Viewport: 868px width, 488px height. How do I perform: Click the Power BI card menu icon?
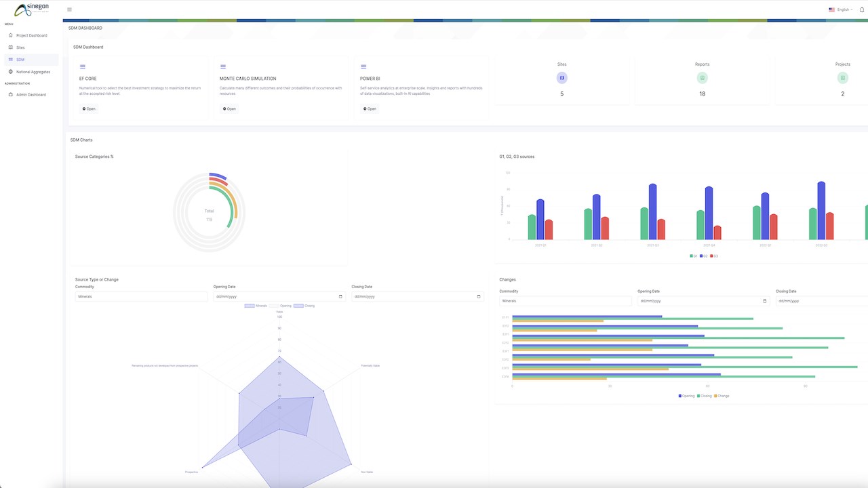[x=363, y=67]
